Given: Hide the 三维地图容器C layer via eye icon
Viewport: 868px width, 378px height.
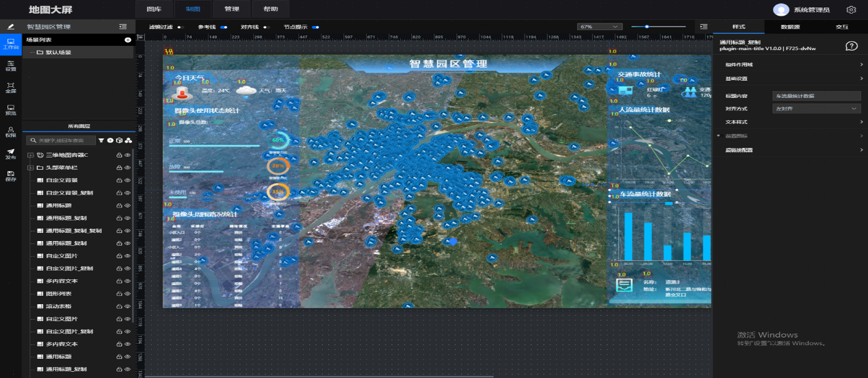Looking at the screenshot, I should (127, 155).
